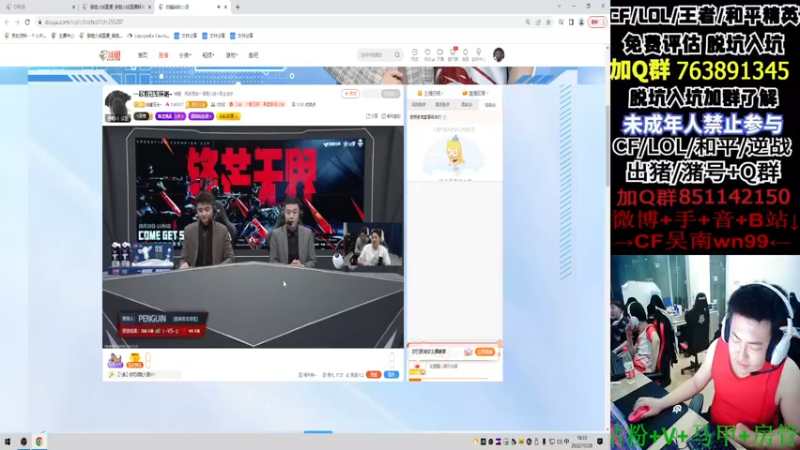Screen dimensions: 800x450
Task: Select the first ranking tab in chat panel
Action: click(x=419, y=105)
